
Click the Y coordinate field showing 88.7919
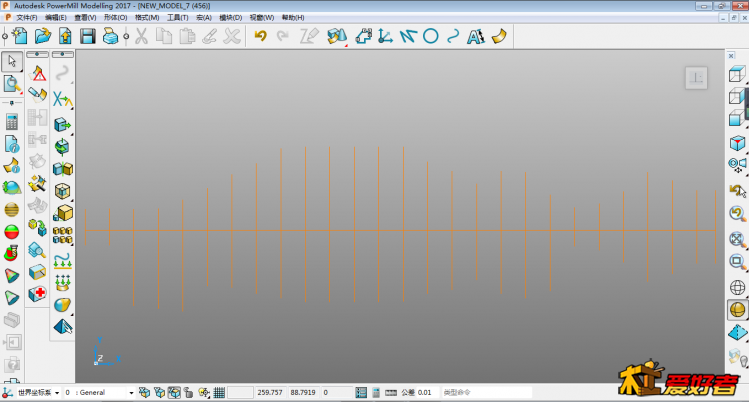(303, 392)
